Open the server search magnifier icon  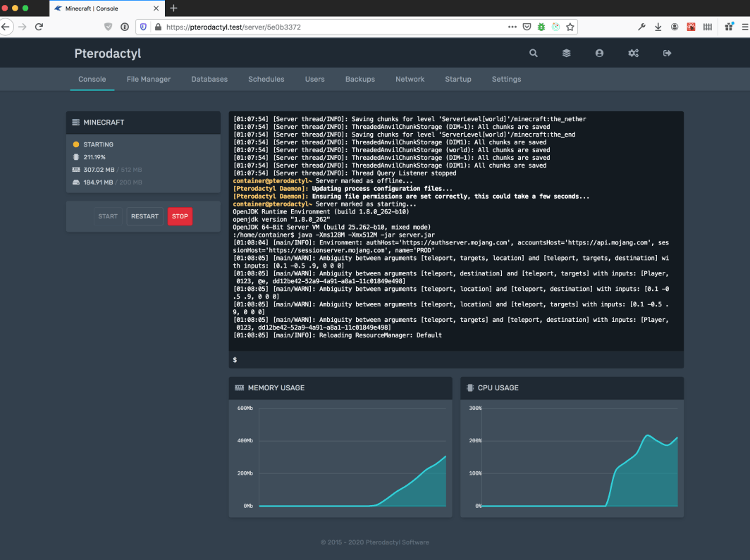(534, 54)
